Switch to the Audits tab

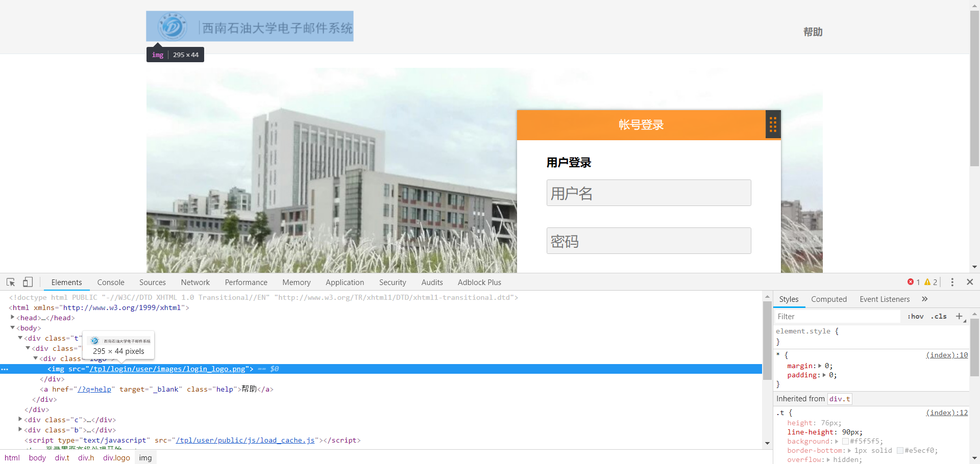point(432,282)
